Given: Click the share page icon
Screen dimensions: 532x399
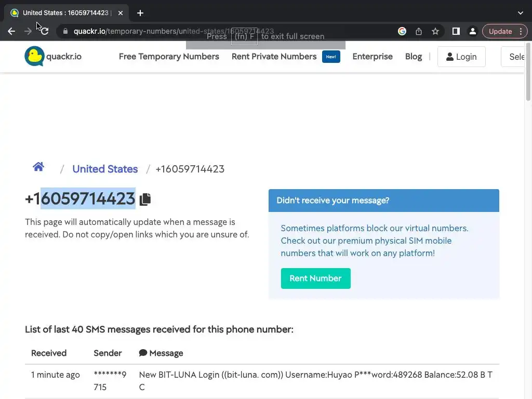Looking at the screenshot, I should click(419, 31).
